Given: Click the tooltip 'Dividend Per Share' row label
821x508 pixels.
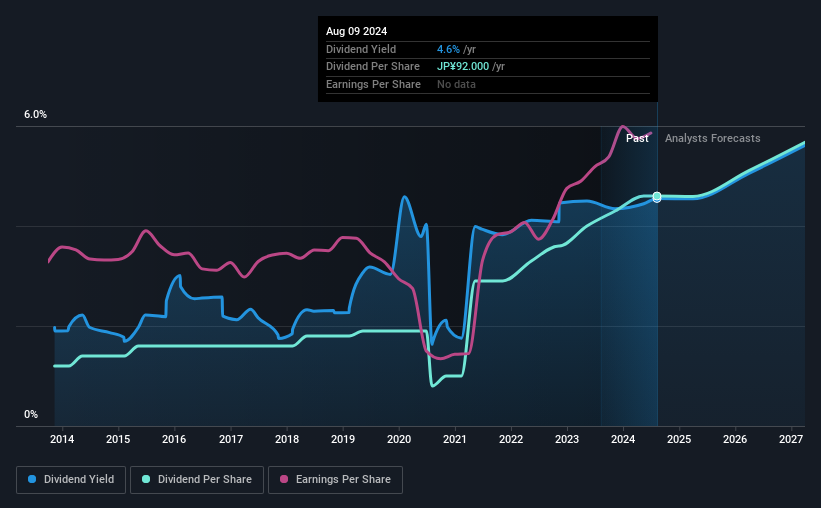Looking at the screenshot, I should tap(373, 67).
